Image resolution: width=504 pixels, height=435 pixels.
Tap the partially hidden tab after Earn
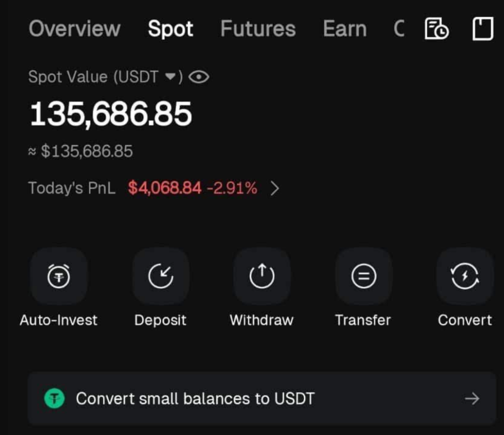tap(399, 29)
